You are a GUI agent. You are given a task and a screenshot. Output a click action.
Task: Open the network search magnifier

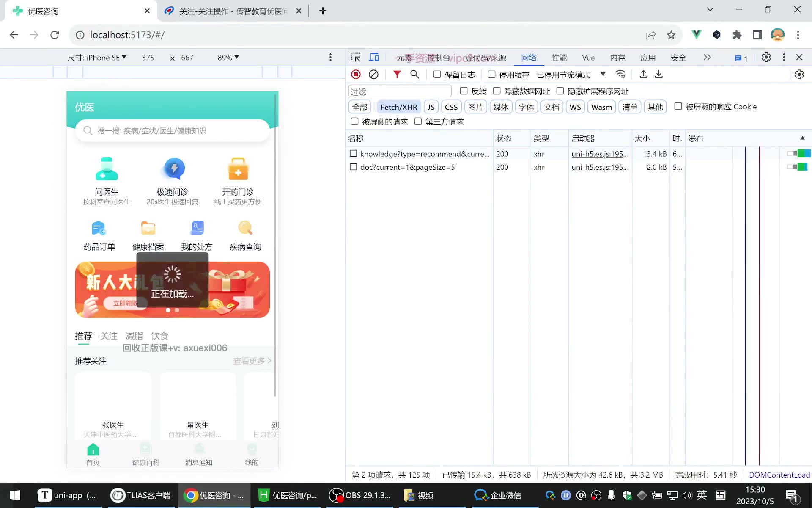click(415, 75)
